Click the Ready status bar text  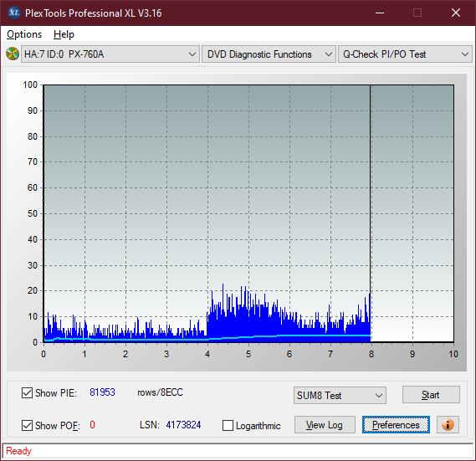pos(18,451)
